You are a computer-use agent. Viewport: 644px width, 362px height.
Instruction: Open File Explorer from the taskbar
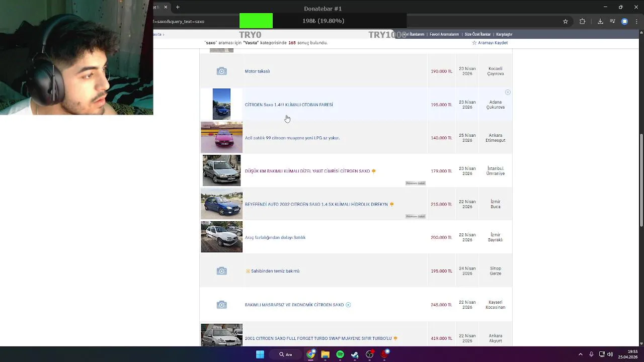click(x=326, y=354)
